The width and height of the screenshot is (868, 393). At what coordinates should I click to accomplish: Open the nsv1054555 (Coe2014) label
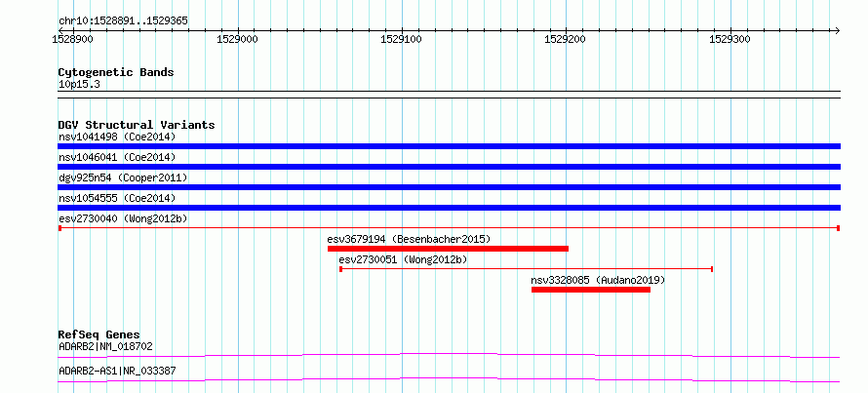coord(117,198)
